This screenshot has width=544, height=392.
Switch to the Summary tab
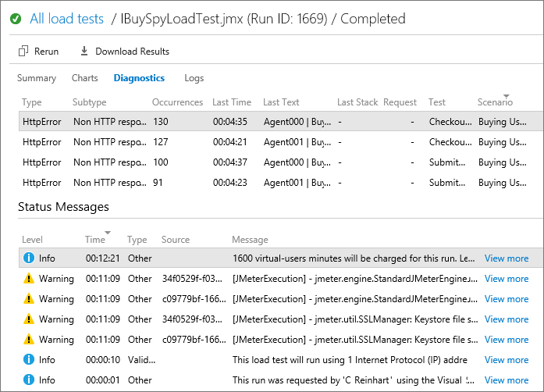tap(37, 78)
